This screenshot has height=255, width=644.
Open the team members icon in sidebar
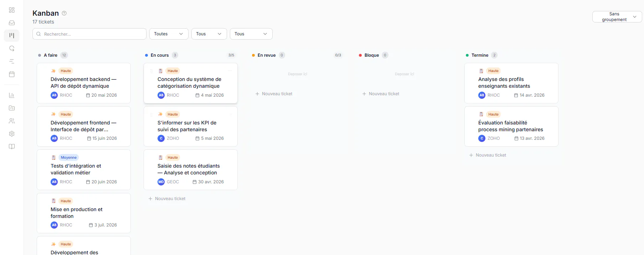(12, 121)
